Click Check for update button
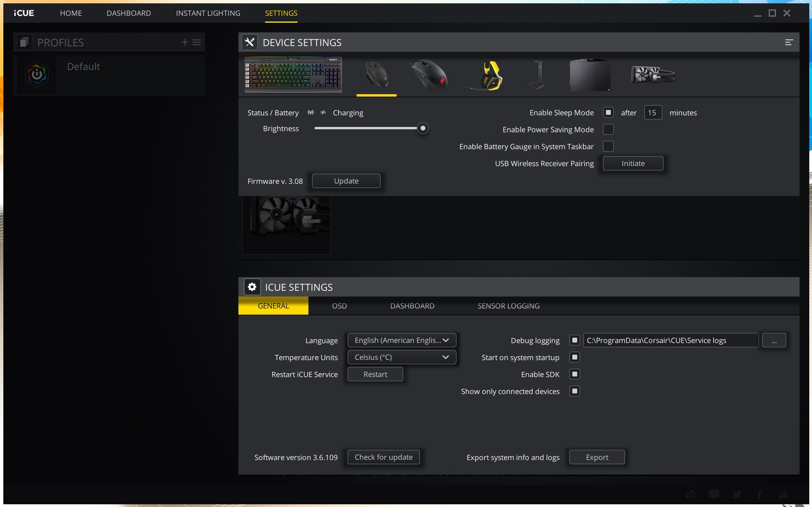812x507 pixels. (383, 457)
